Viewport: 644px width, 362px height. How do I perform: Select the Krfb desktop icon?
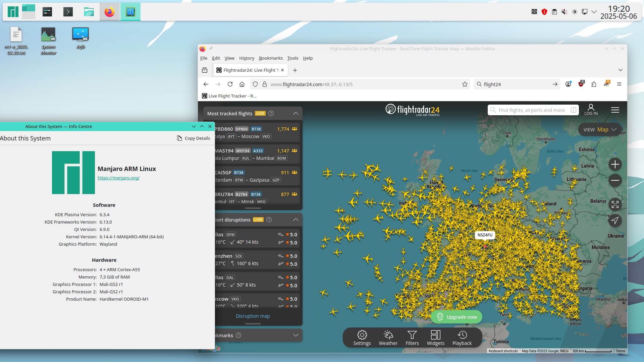point(80,38)
